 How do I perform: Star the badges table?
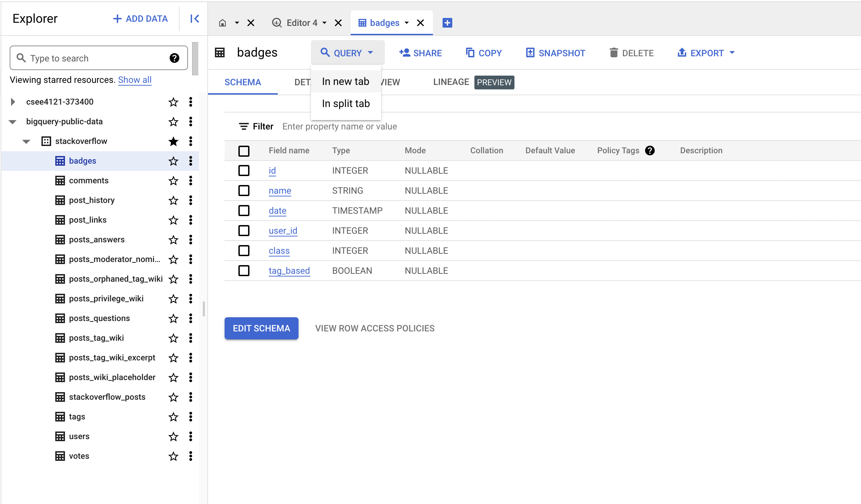pyautogui.click(x=173, y=161)
